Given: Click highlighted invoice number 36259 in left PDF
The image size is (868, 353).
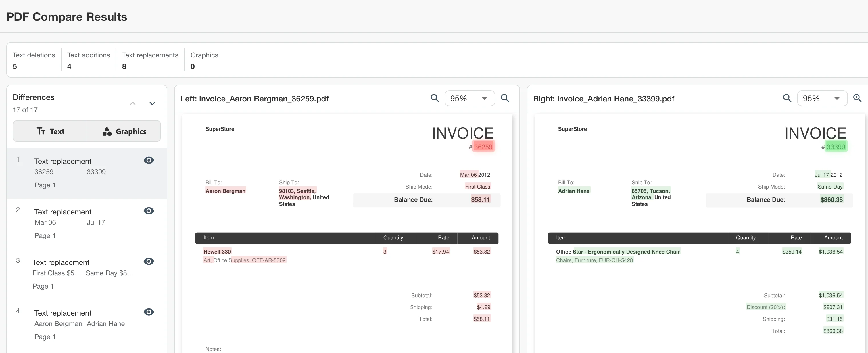Looking at the screenshot, I should click(483, 147).
